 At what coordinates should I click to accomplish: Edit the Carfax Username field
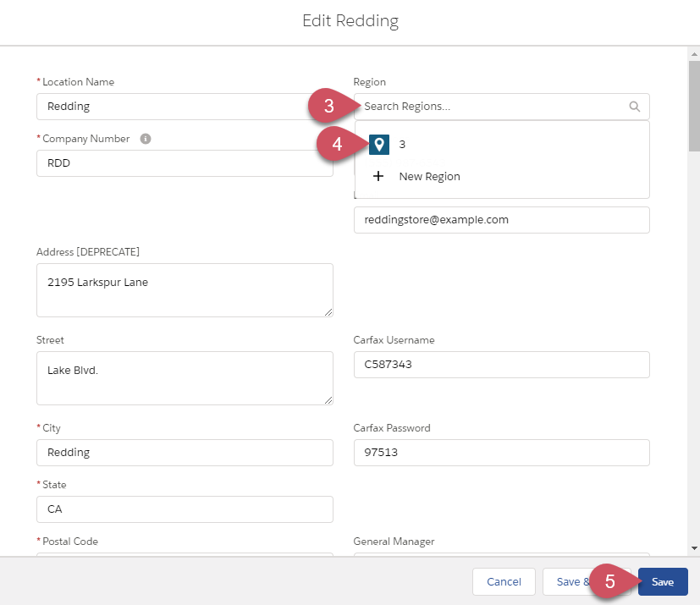[x=501, y=365]
